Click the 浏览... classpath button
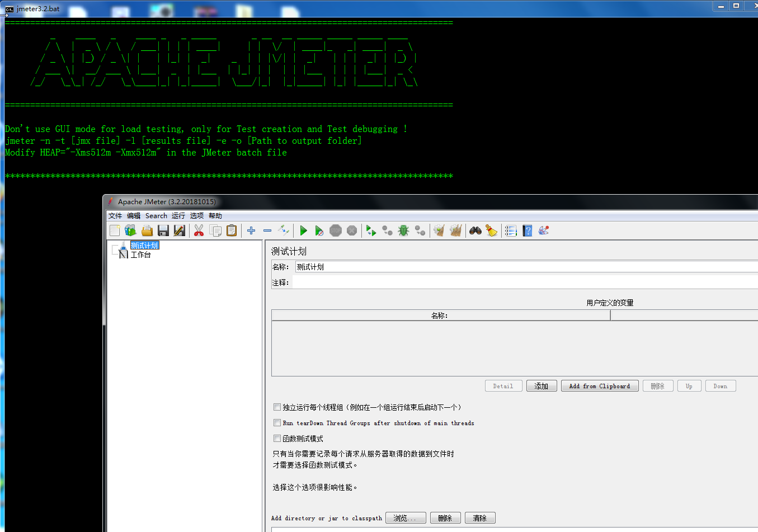The height and width of the screenshot is (532, 758). (405, 518)
